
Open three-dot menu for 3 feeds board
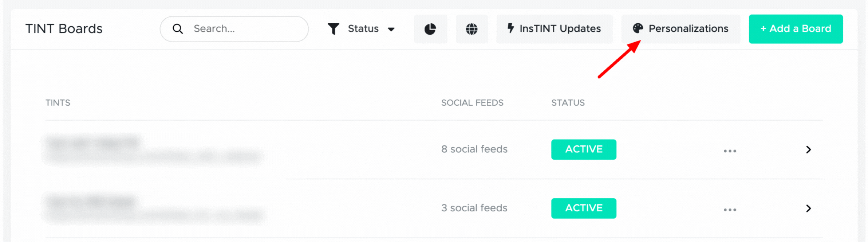point(730,210)
